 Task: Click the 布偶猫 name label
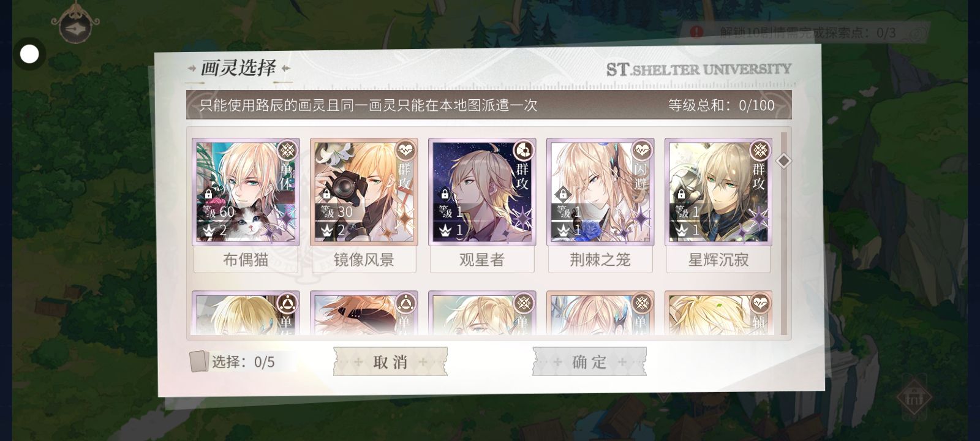coord(246,260)
